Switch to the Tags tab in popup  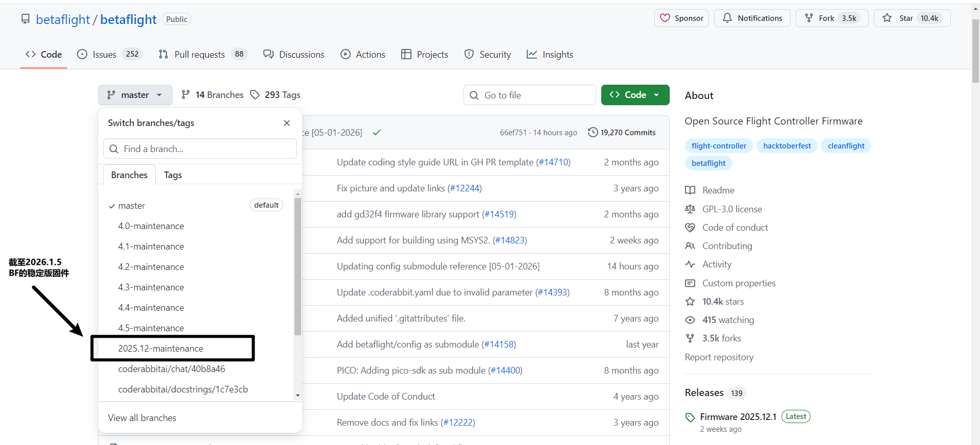173,175
